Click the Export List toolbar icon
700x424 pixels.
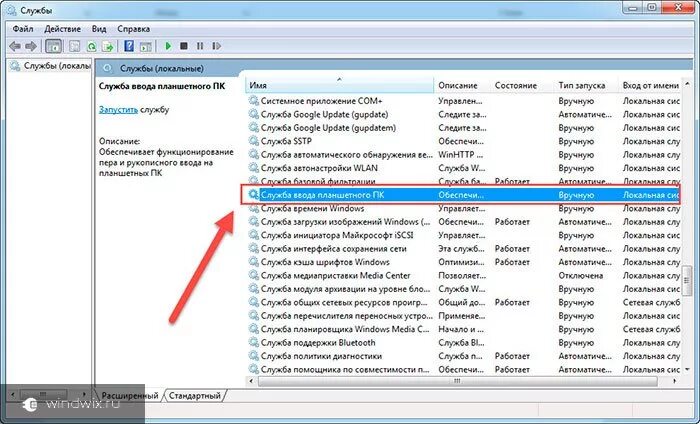(x=108, y=46)
